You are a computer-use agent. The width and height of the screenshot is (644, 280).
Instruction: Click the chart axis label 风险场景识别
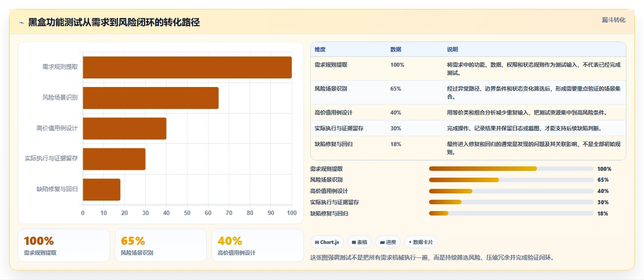pos(60,97)
